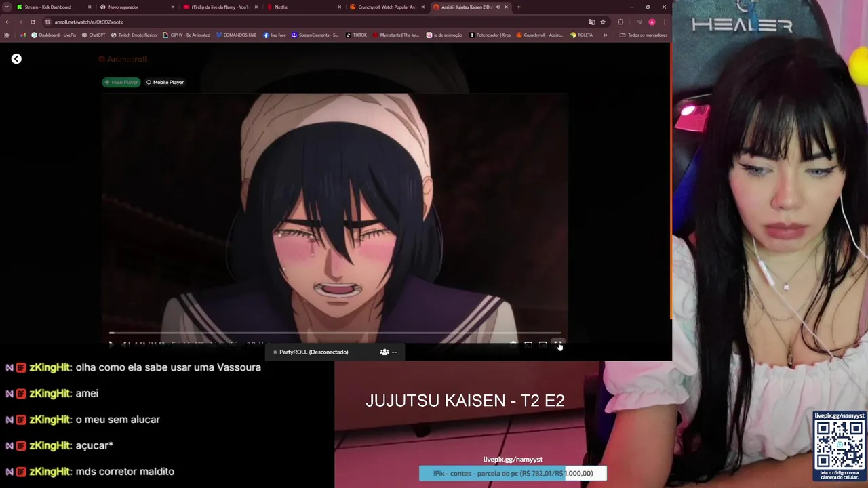Open the ROLETA bookmark

click(582, 35)
